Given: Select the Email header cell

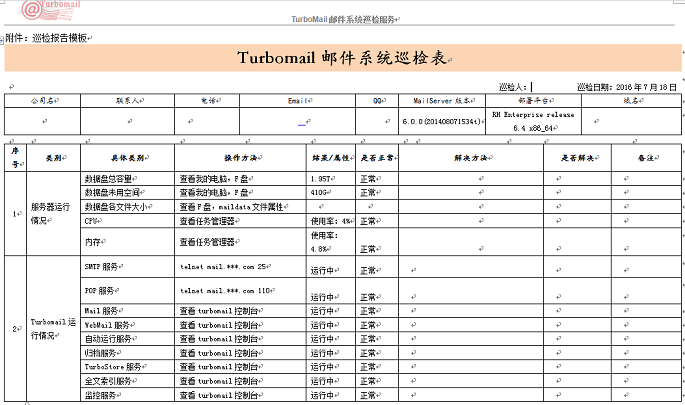Looking at the screenshot, I should click(298, 100).
